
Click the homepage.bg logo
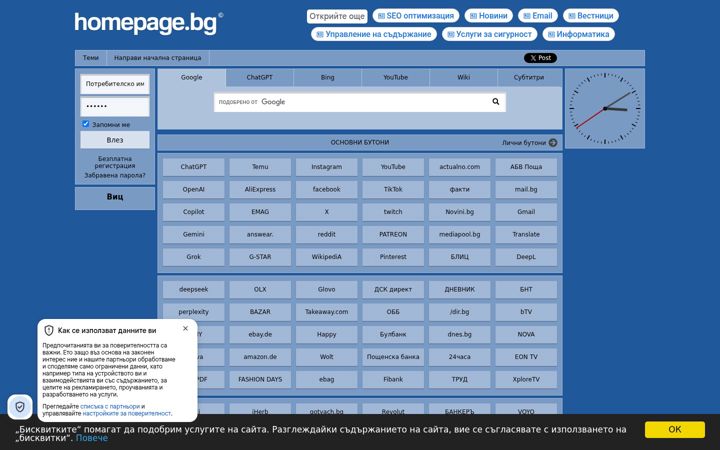(148, 23)
